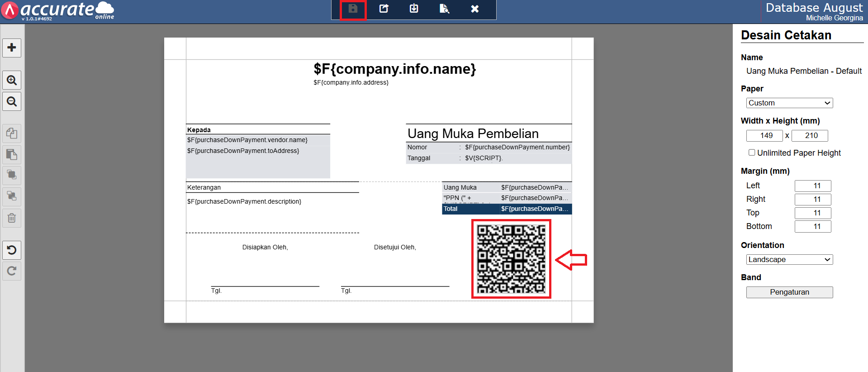Select the $V{SCRIPT} date field
Viewport: 868px width, 372px height.
click(484, 158)
